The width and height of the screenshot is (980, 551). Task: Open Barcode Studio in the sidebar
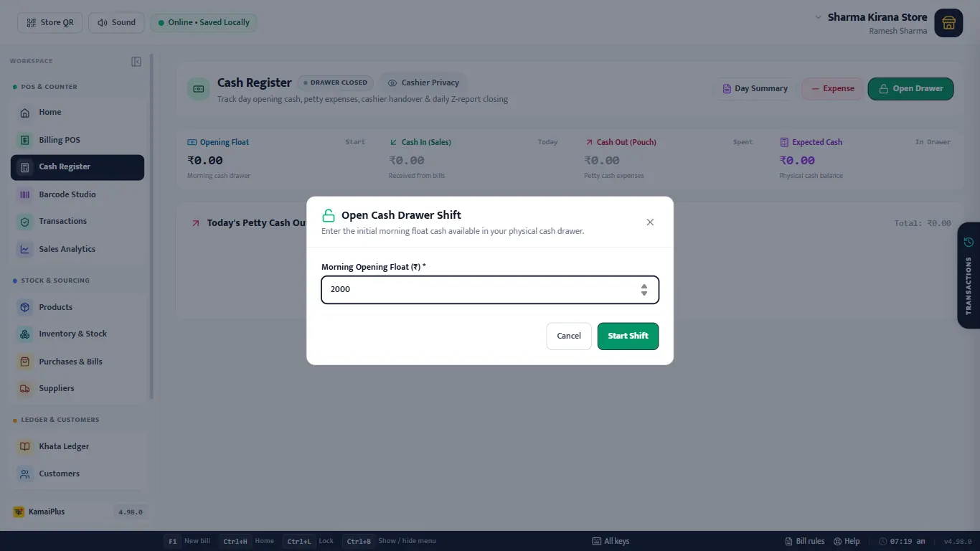click(77, 194)
